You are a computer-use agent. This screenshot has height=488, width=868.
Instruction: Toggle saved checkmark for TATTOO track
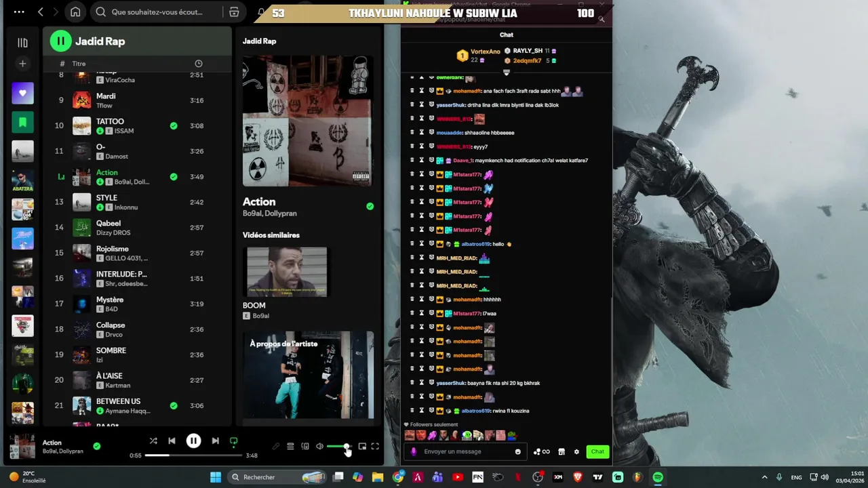coord(174,125)
